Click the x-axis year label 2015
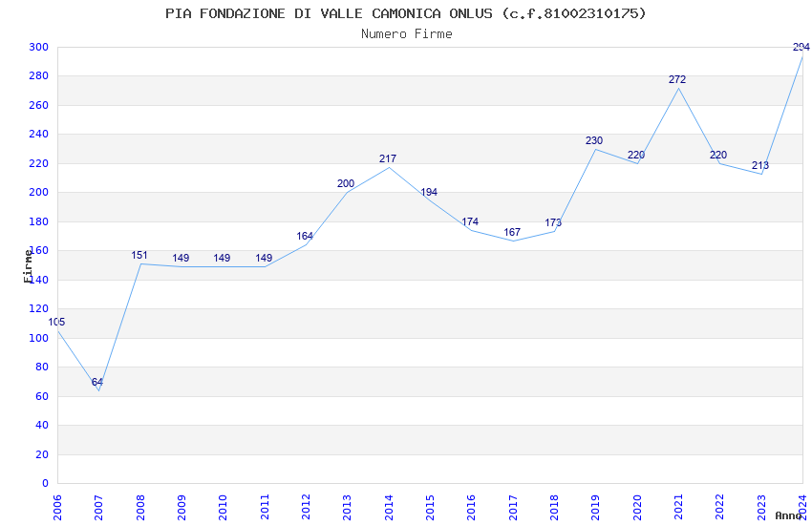 coord(430,508)
